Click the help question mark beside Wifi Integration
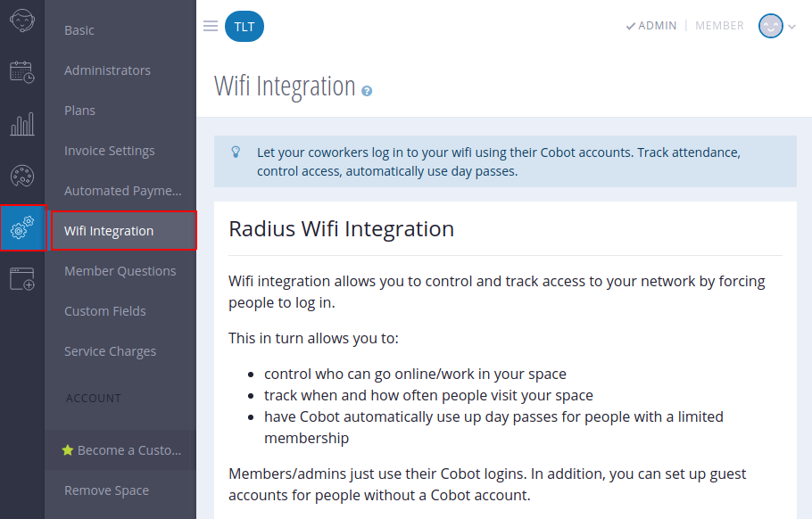The height and width of the screenshot is (519, 812). (367, 91)
